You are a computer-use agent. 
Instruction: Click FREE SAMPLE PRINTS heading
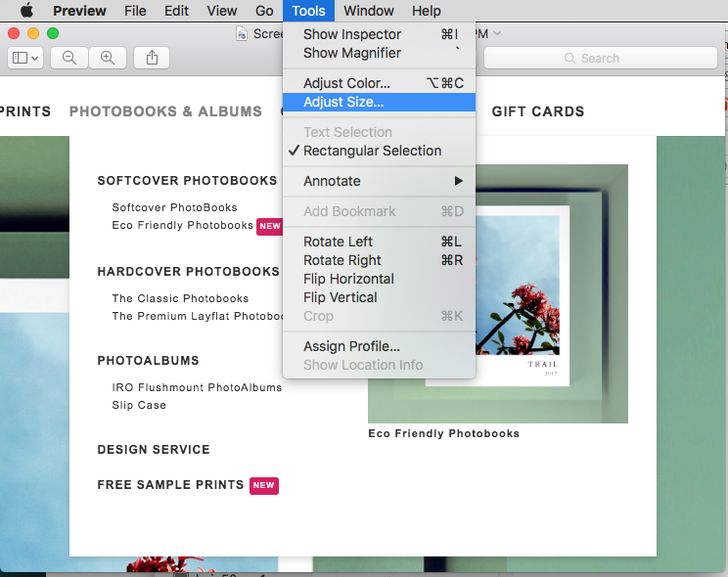(x=170, y=485)
